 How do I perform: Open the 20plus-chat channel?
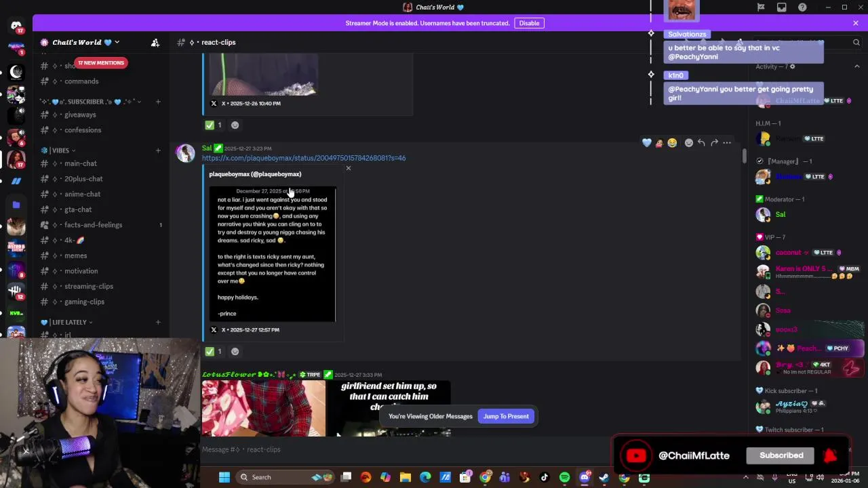102,179
